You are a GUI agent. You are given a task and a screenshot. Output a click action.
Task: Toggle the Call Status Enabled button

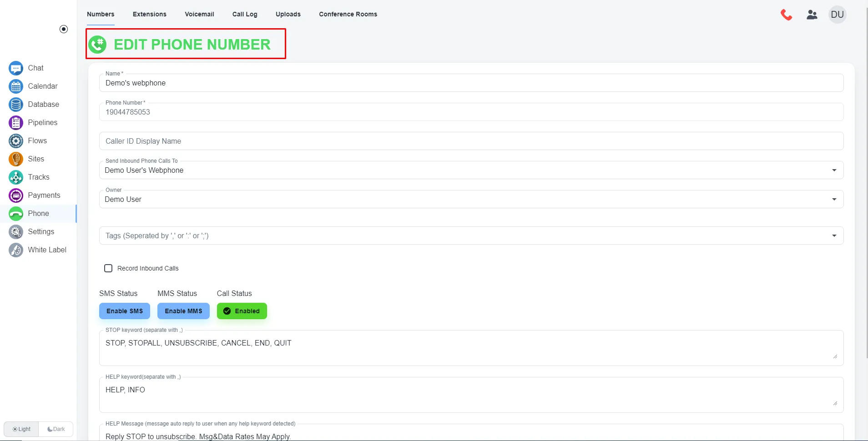pyautogui.click(x=242, y=311)
